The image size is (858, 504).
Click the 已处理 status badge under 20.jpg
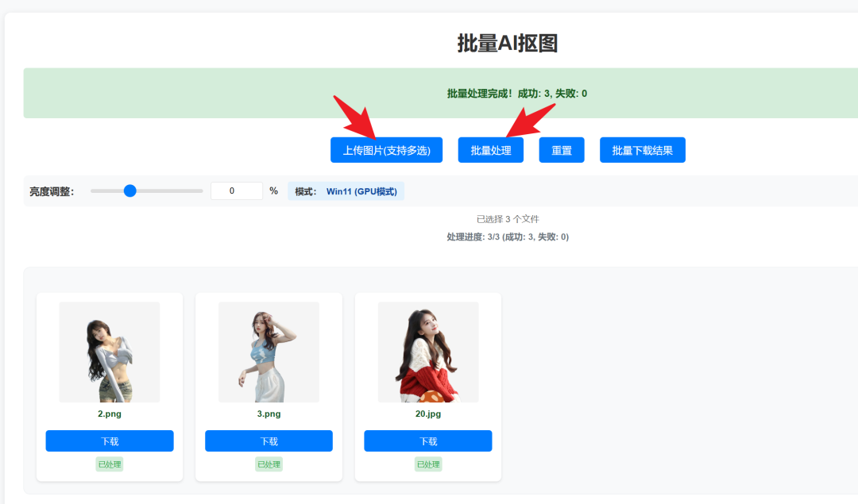[x=427, y=464]
